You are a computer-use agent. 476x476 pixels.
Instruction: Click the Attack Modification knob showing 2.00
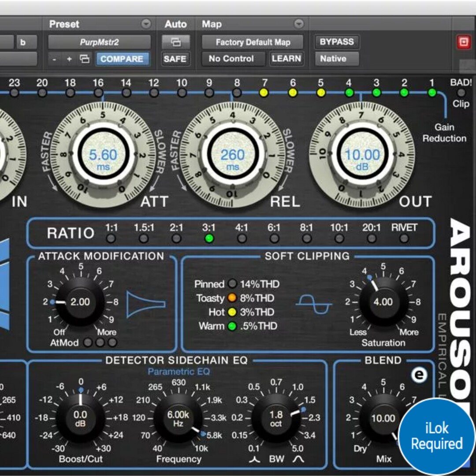point(81,301)
